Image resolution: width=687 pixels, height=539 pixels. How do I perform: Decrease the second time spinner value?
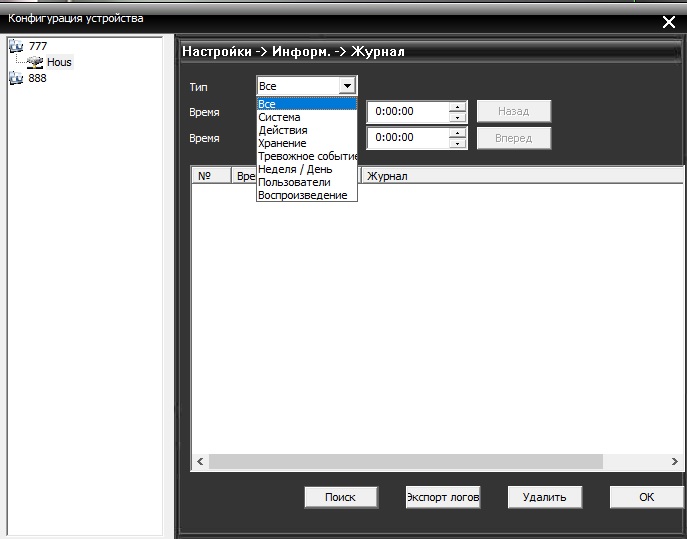point(457,144)
